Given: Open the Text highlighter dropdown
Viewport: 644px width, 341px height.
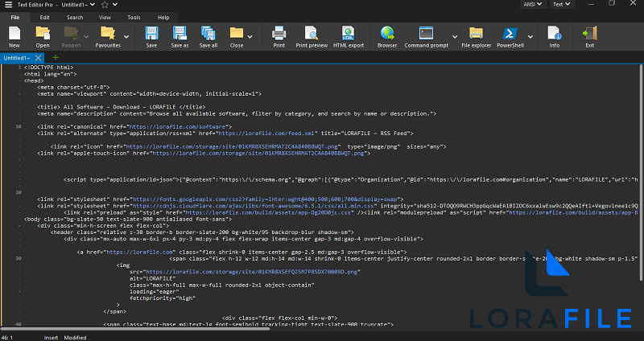Looking at the screenshot, I should (561, 4).
